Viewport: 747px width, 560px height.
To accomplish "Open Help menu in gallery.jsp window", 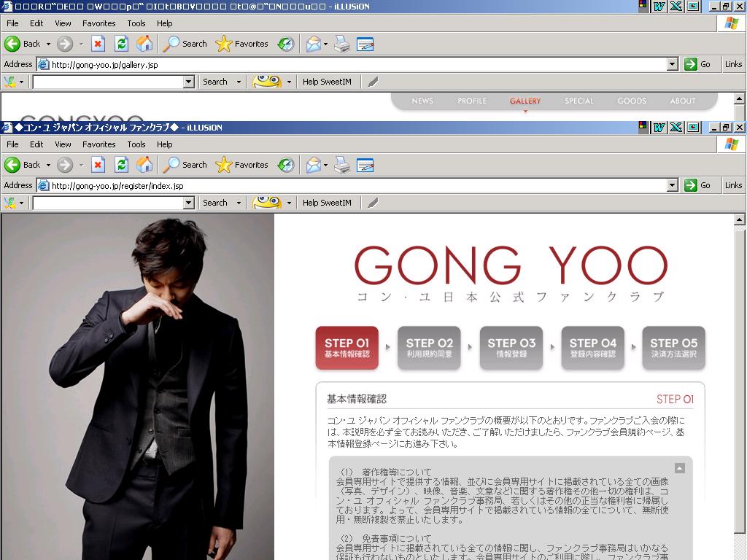I will pyautogui.click(x=165, y=23).
